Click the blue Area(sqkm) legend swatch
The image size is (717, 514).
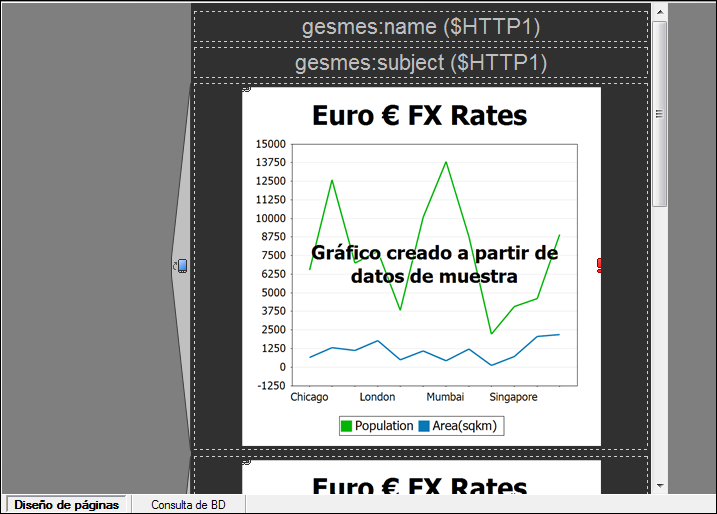[424, 426]
